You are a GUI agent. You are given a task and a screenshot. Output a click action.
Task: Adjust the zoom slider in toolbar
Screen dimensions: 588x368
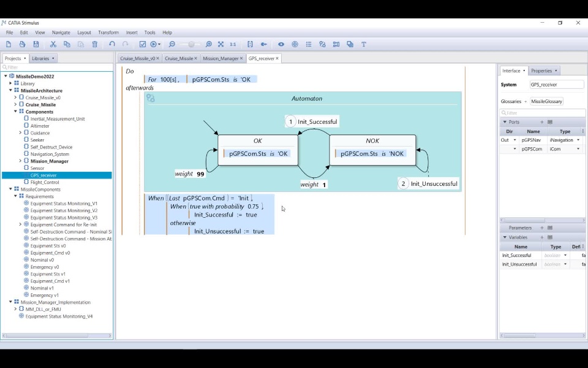tap(191, 44)
